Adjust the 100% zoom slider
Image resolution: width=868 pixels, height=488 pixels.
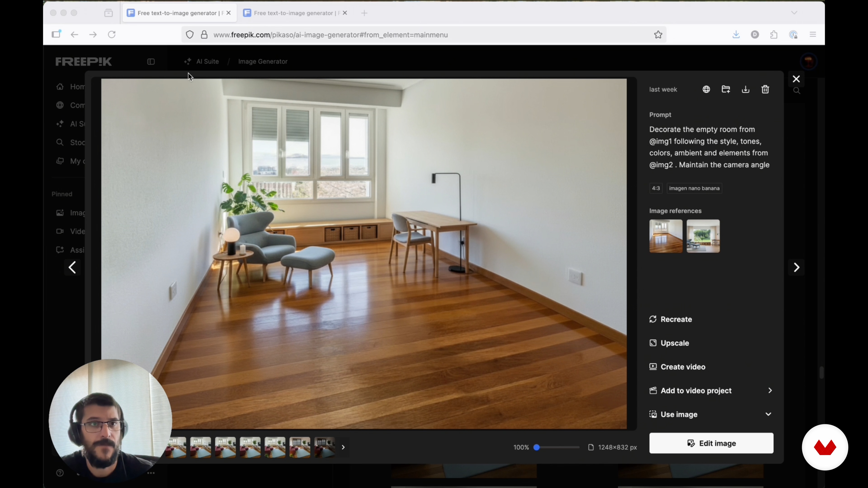(537, 447)
